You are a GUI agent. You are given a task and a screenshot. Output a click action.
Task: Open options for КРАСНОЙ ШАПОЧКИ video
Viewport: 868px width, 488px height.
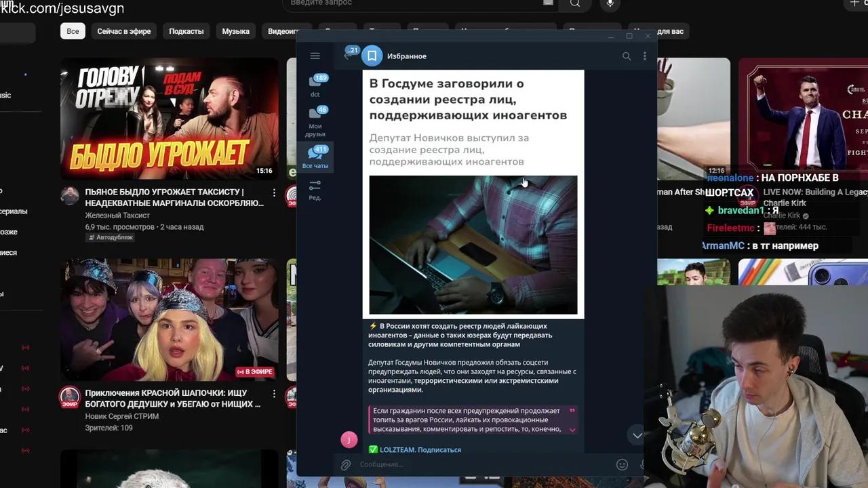point(274,394)
